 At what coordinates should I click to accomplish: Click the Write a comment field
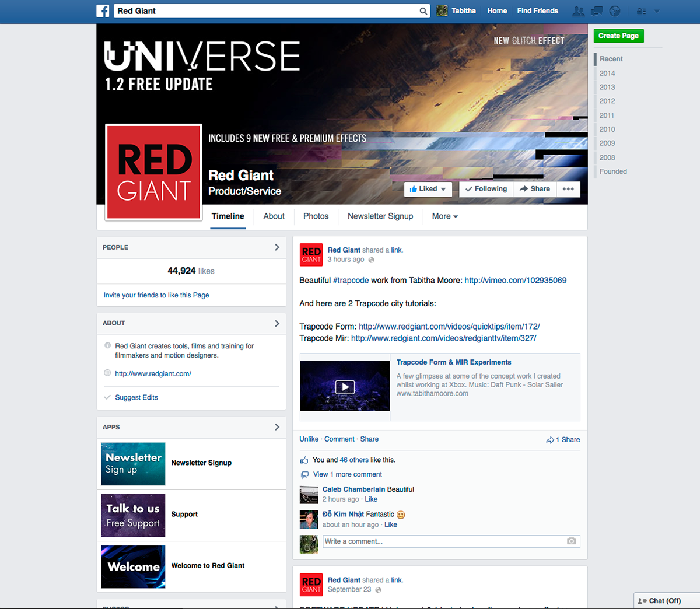point(452,541)
